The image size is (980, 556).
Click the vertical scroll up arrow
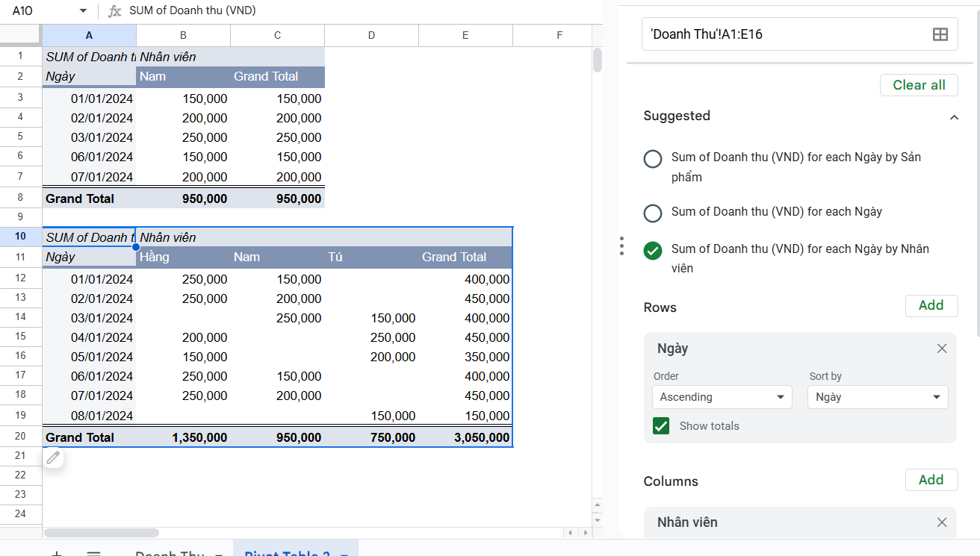(597, 505)
